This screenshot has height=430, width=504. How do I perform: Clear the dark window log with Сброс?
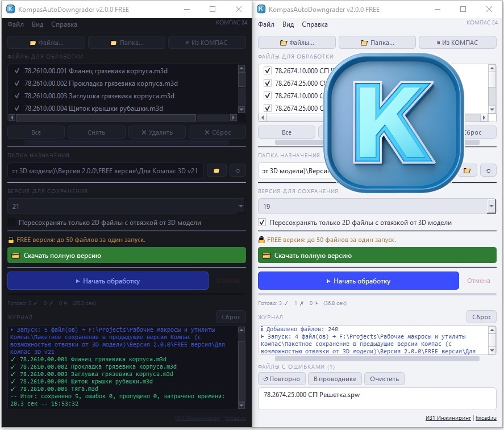click(231, 317)
